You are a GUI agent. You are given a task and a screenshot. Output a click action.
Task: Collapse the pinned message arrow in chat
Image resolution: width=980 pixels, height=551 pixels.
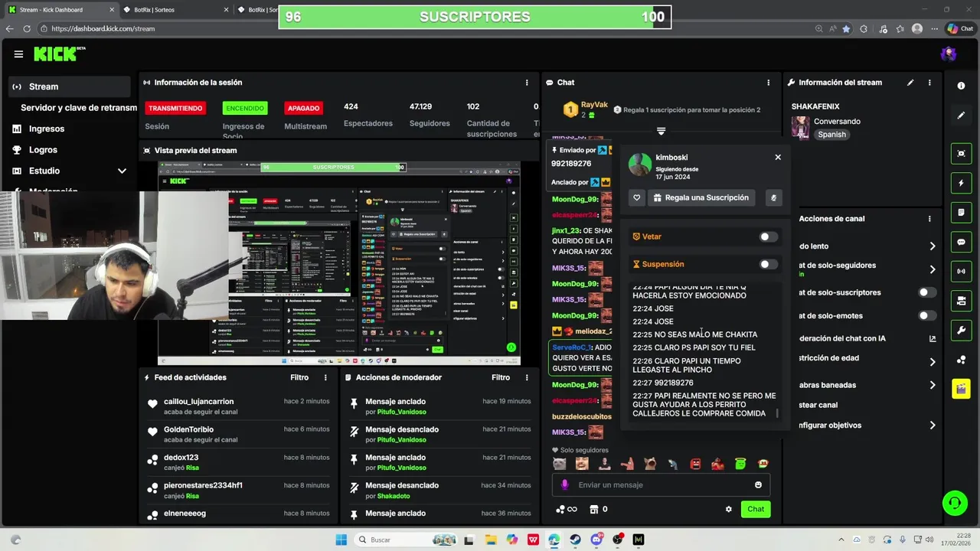[661, 131]
